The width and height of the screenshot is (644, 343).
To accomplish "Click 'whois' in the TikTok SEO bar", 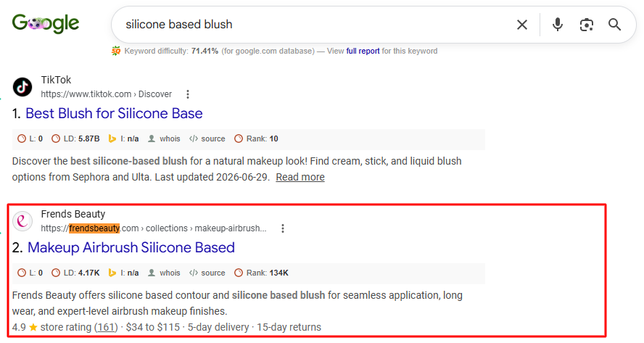I will tap(164, 139).
